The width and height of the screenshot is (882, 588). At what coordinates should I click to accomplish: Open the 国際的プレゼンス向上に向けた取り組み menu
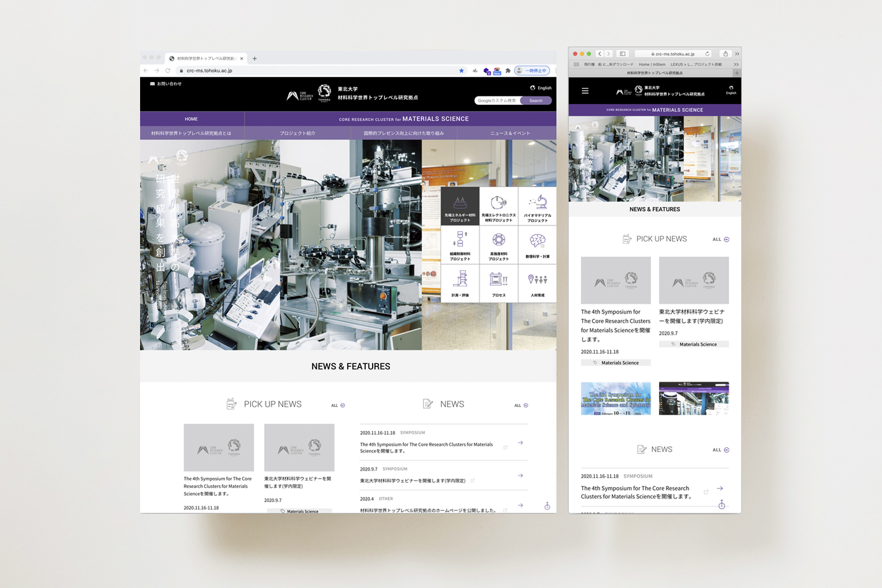pyautogui.click(x=403, y=133)
